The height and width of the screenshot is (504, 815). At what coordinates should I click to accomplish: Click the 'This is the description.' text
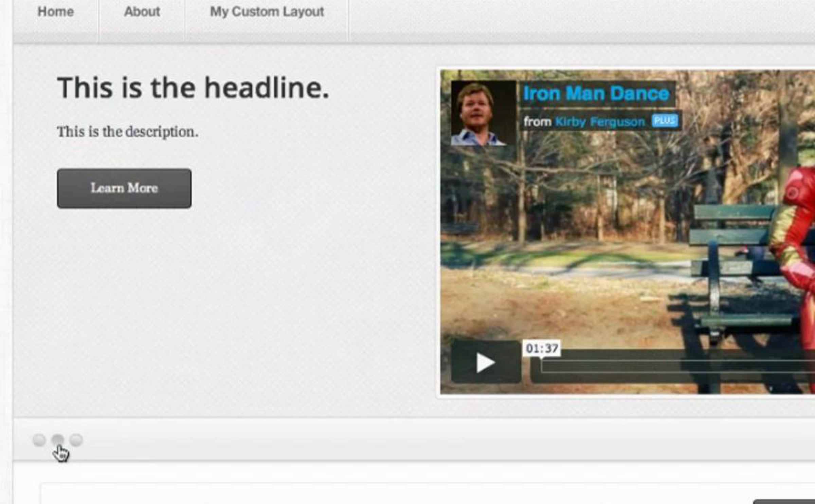coord(127,132)
